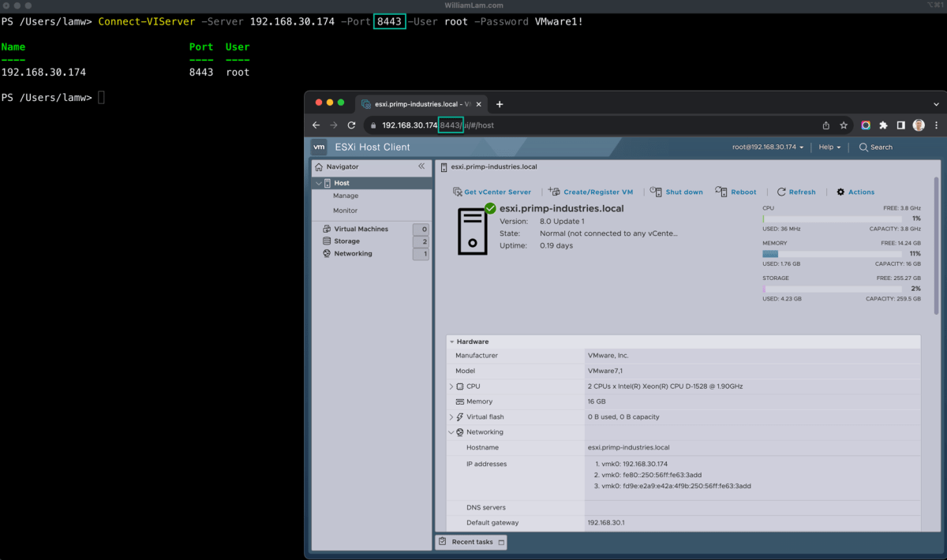Screen dimensions: 947x560
Task: Open the root@192.168.30.174 user dropdown
Action: click(x=768, y=147)
